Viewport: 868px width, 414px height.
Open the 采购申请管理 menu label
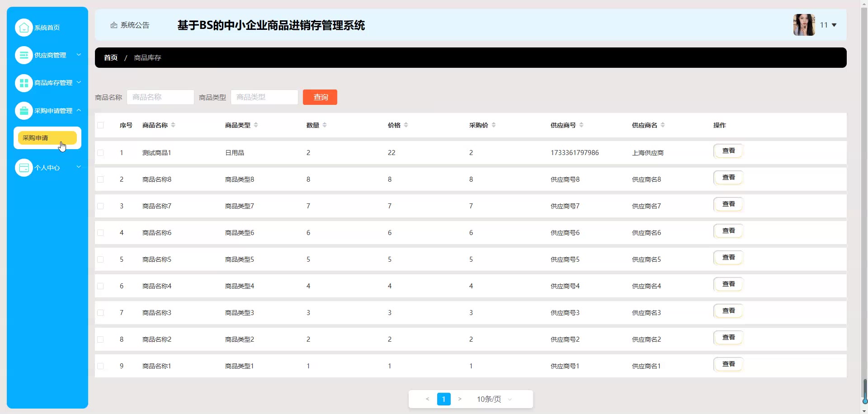coord(53,111)
